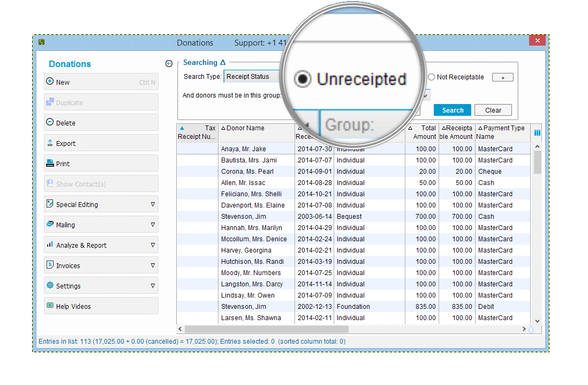Screen dimensions: 588x385
Task: Select the Not Receiptable radio button
Action: 431,77
